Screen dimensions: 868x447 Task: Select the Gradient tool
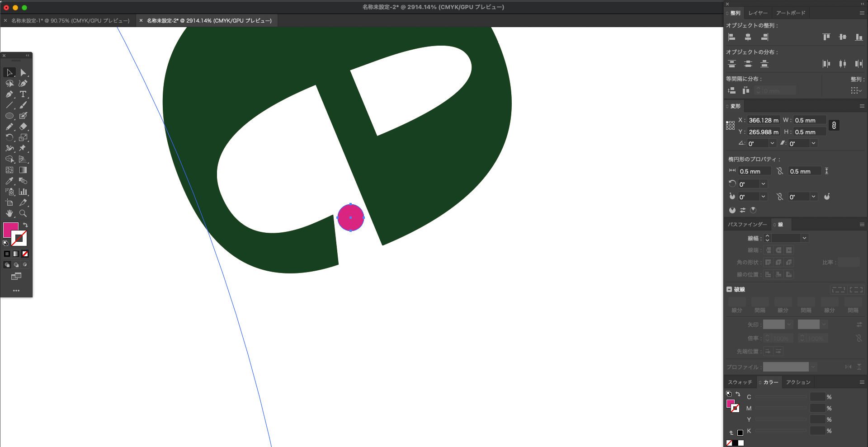pyautogui.click(x=23, y=170)
